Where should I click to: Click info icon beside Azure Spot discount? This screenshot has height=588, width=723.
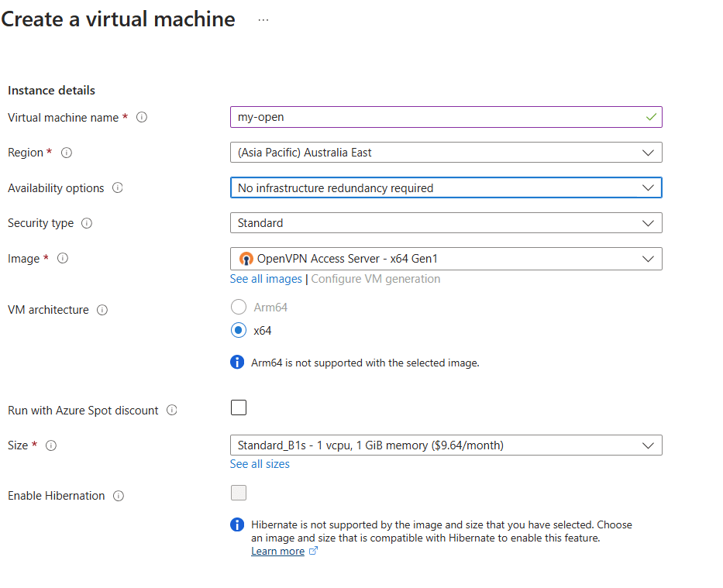pos(171,410)
